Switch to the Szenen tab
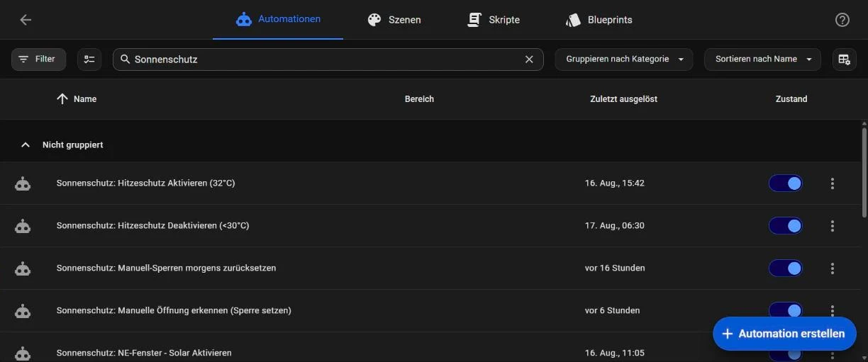 tap(394, 20)
